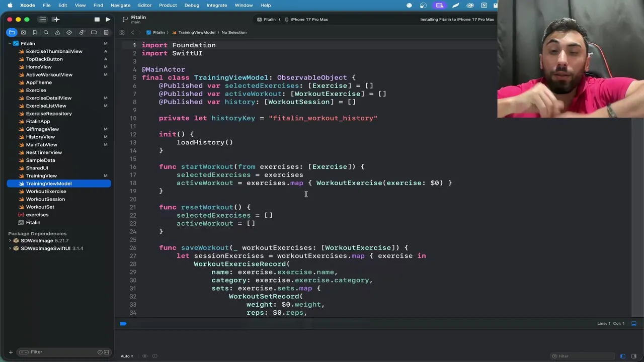Click the info icon in debug bar
Screen dimensions: 644x362
(155, 356)
